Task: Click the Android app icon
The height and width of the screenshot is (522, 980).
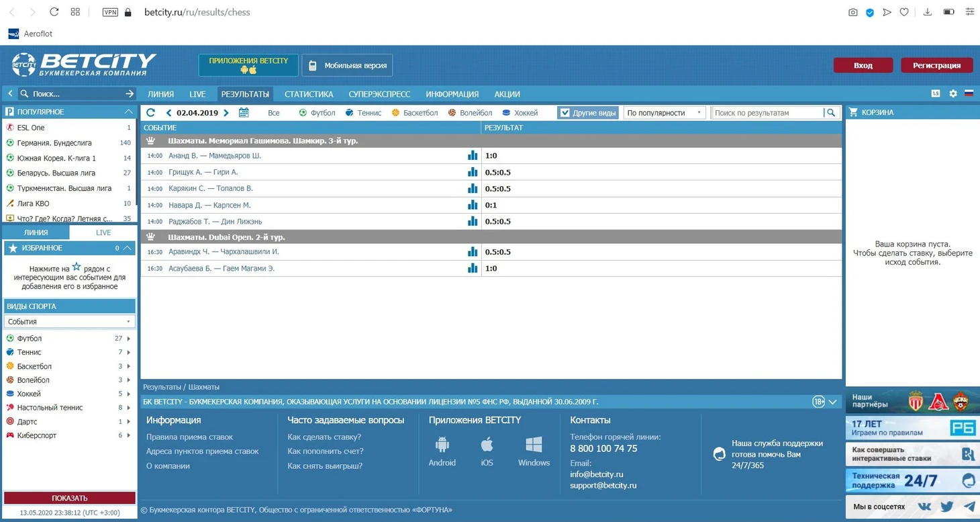Action: (x=442, y=445)
